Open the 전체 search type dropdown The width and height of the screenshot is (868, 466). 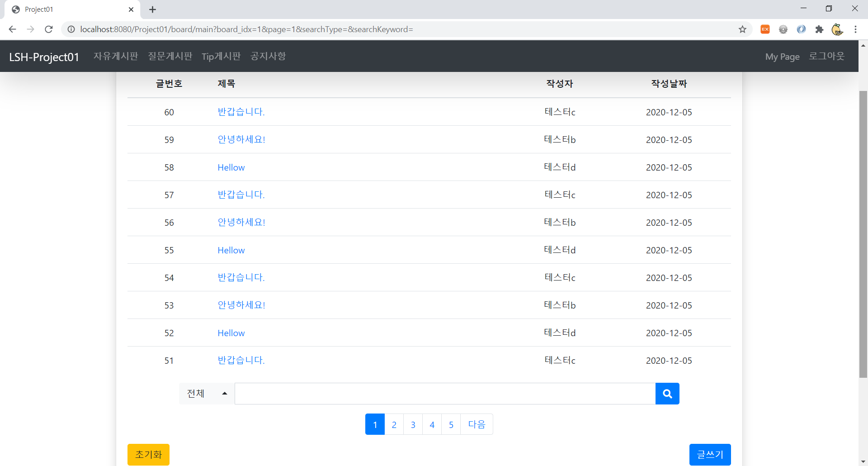(207, 394)
